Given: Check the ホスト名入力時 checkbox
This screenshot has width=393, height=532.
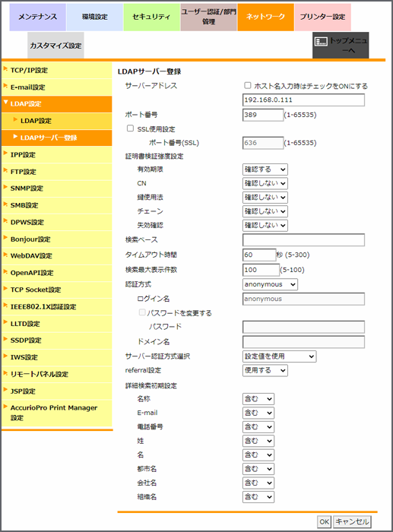Looking at the screenshot, I should (x=248, y=85).
